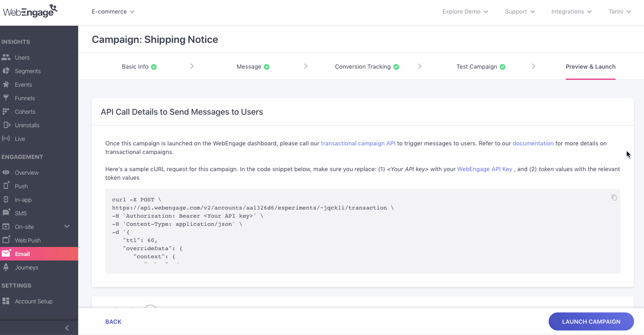Click the green check beside Basic Info
The width and height of the screenshot is (644, 335).
click(x=154, y=67)
